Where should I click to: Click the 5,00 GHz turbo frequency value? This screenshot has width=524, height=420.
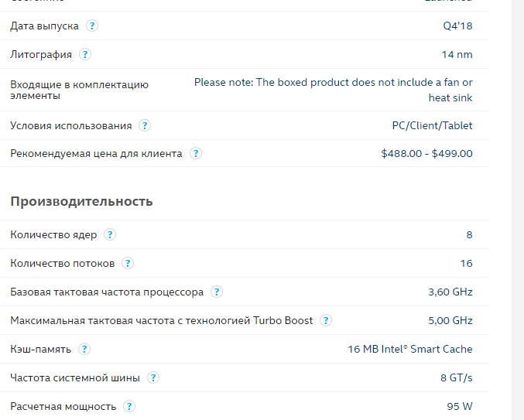pos(450,320)
